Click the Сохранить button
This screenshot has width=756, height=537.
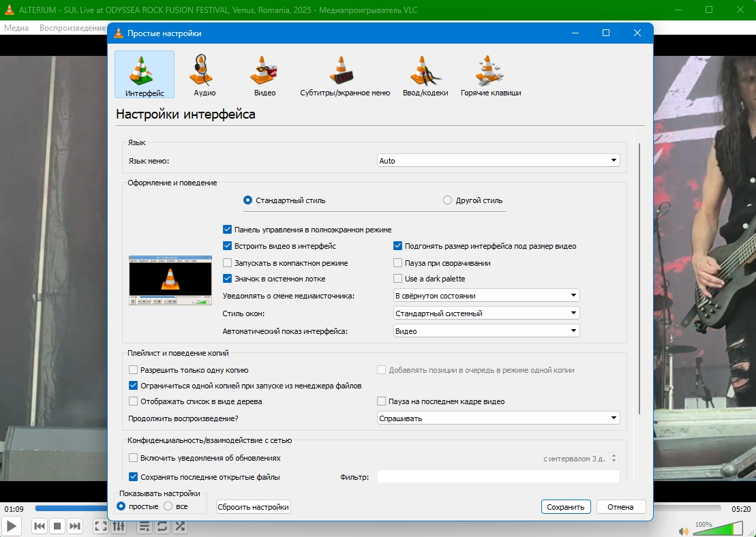click(566, 506)
